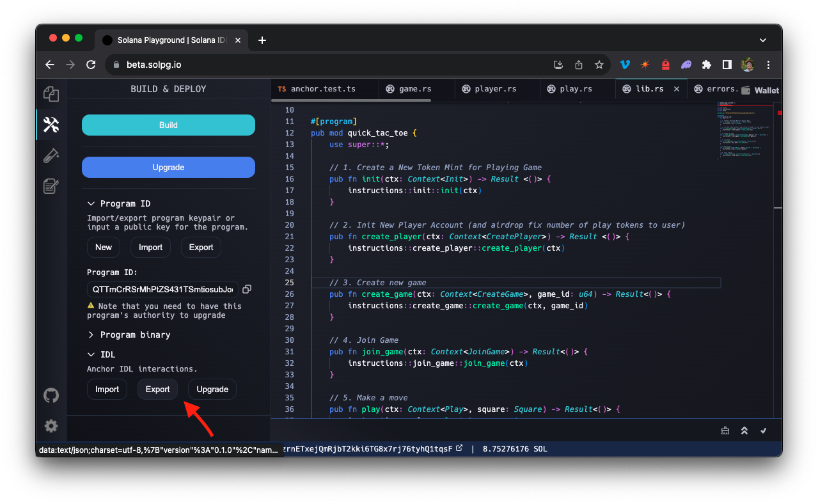Click the install app icon in address bar
This screenshot has width=818, height=504.
pos(558,65)
